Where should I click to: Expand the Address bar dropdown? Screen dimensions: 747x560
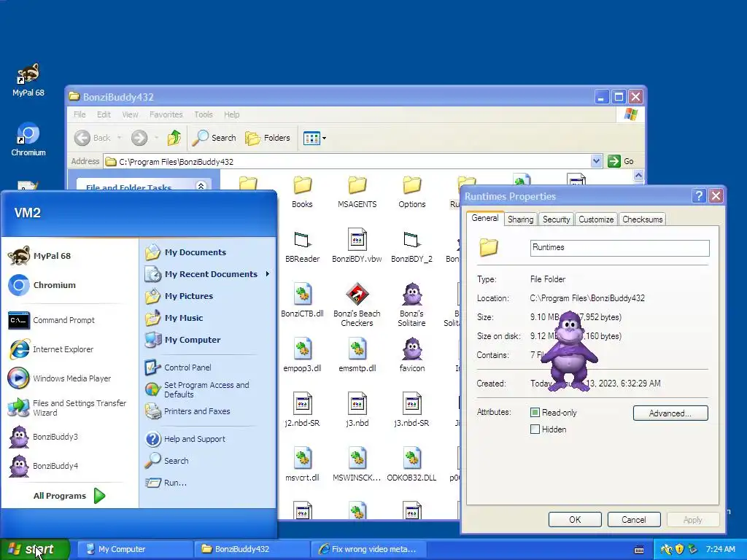(596, 161)
